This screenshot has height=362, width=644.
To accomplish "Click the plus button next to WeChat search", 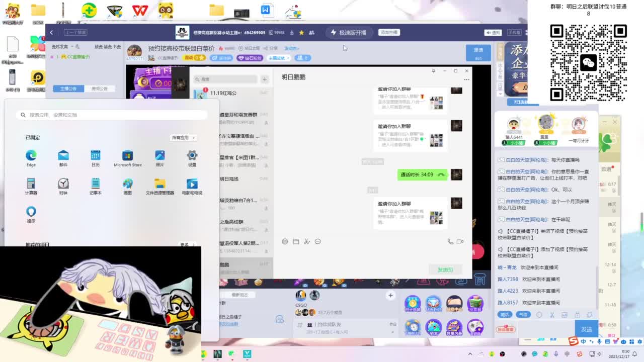I will coord(265,79).
